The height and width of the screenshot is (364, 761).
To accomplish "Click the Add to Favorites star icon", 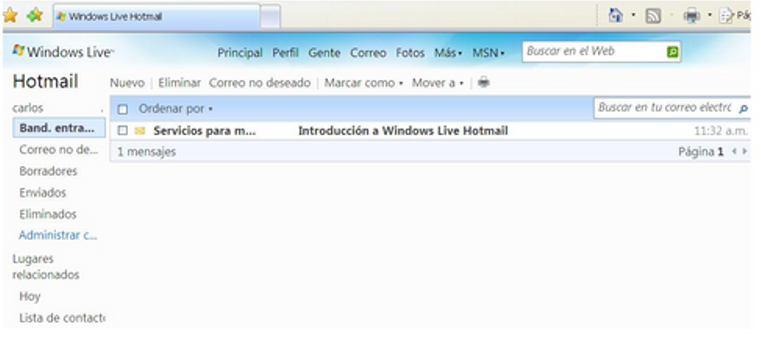I will [x=34, y=16].
